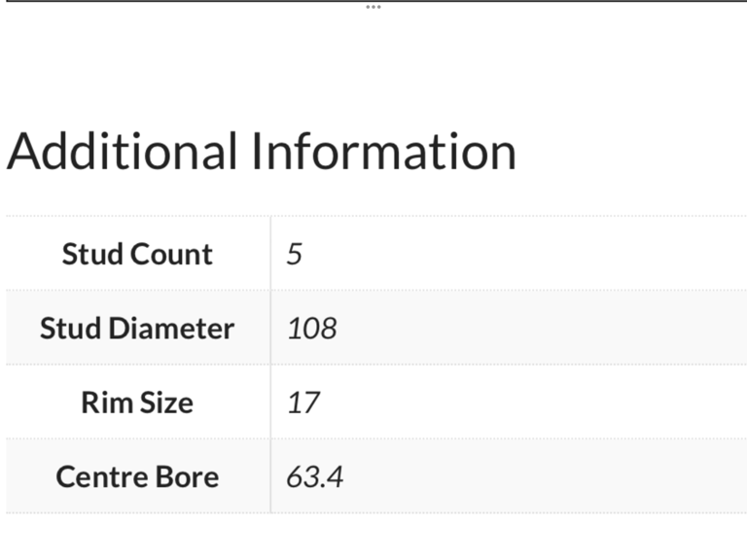Click the word "Additional" in the heading
The height and width of the screenshot is (560, 747).
click(123, 152)
